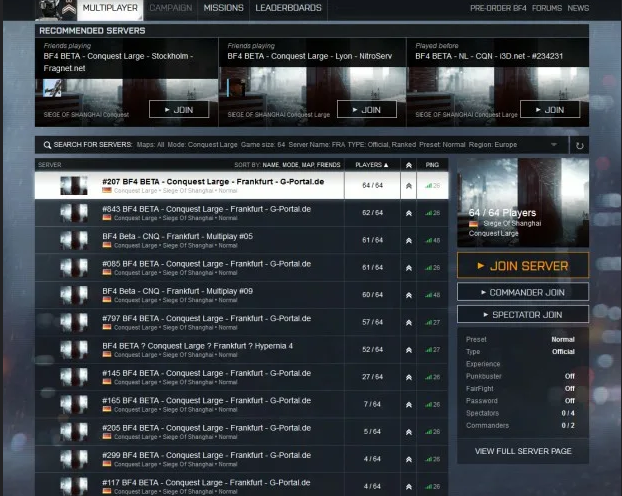
Task: Sort by favorites chevron column header
Action: [x=409, y=165]
